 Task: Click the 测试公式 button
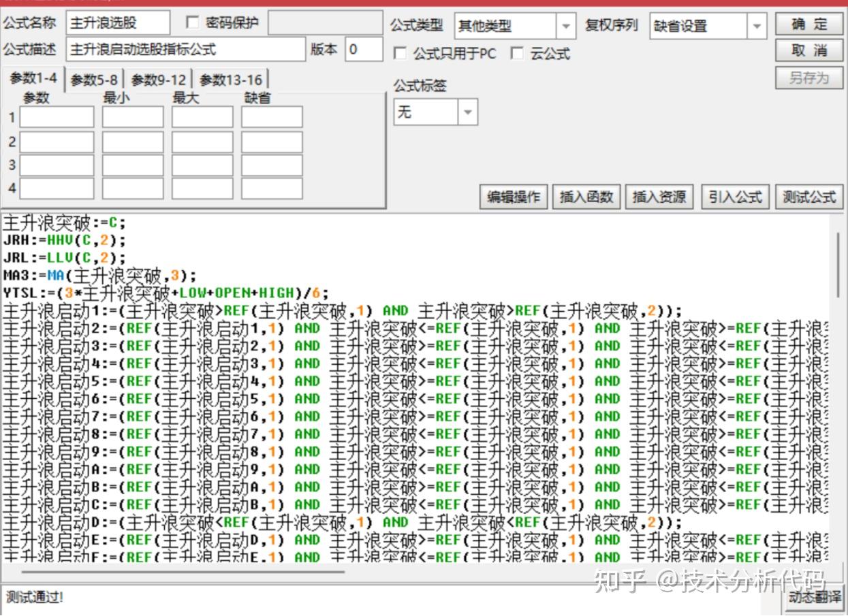809,197
